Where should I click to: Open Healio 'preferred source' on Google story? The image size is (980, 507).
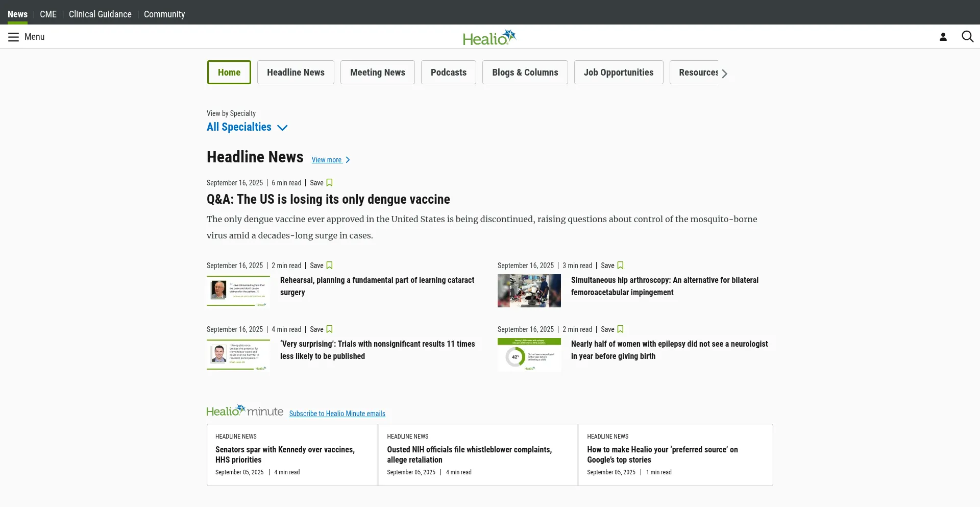pos(663,454)
